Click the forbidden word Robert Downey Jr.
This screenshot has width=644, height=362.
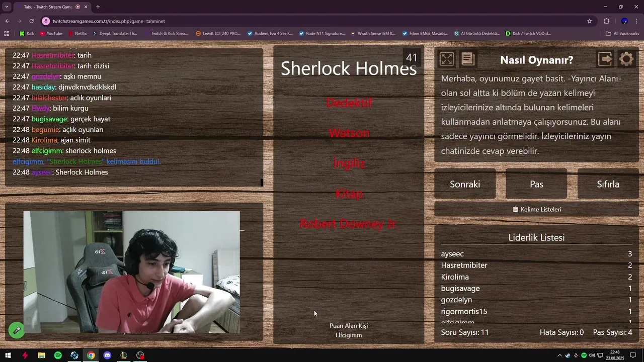(349, 224)
